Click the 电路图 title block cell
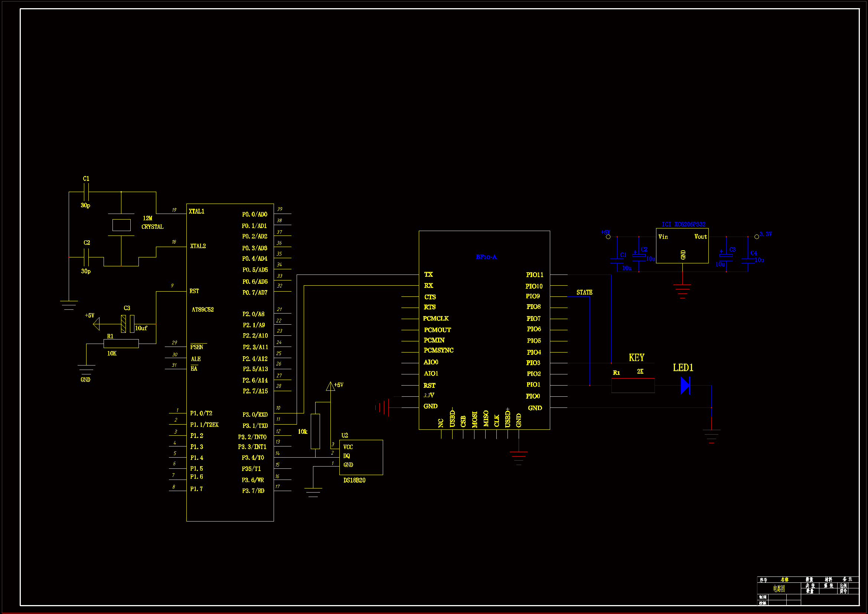868x614 pixels. 779,588
